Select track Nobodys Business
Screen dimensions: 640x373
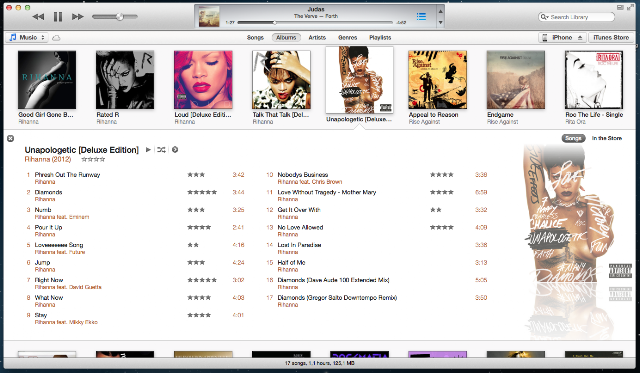pyautogui.click(x=303, y=175)
